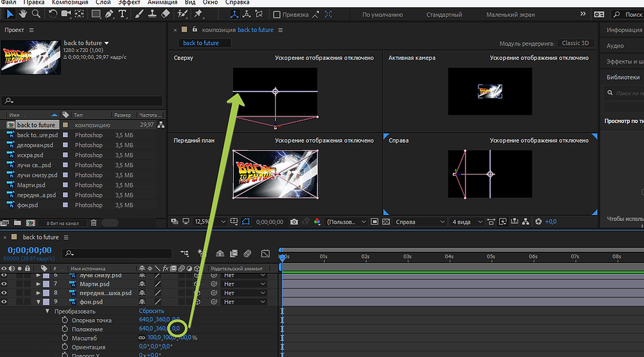Click the 8 бит на канал color depth button
Image resolution: width=644 pixels, height=357 pixels.
62,223
